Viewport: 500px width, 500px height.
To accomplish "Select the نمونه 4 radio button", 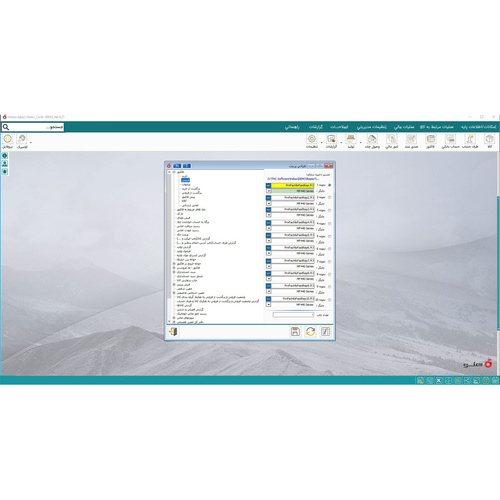I will point(330,223).
